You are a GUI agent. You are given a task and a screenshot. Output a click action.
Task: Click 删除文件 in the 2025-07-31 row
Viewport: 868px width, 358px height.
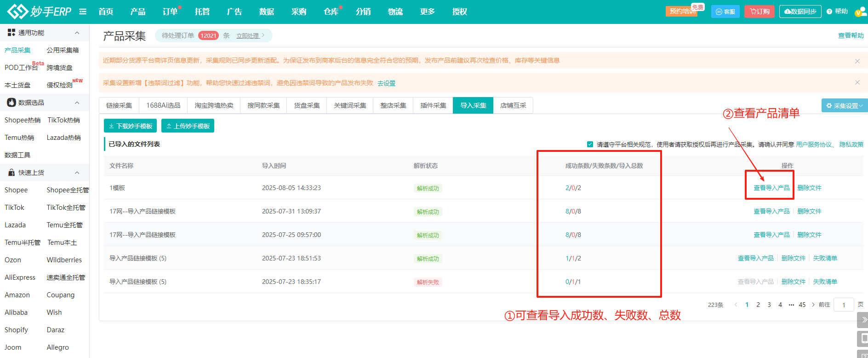[809, 211]
